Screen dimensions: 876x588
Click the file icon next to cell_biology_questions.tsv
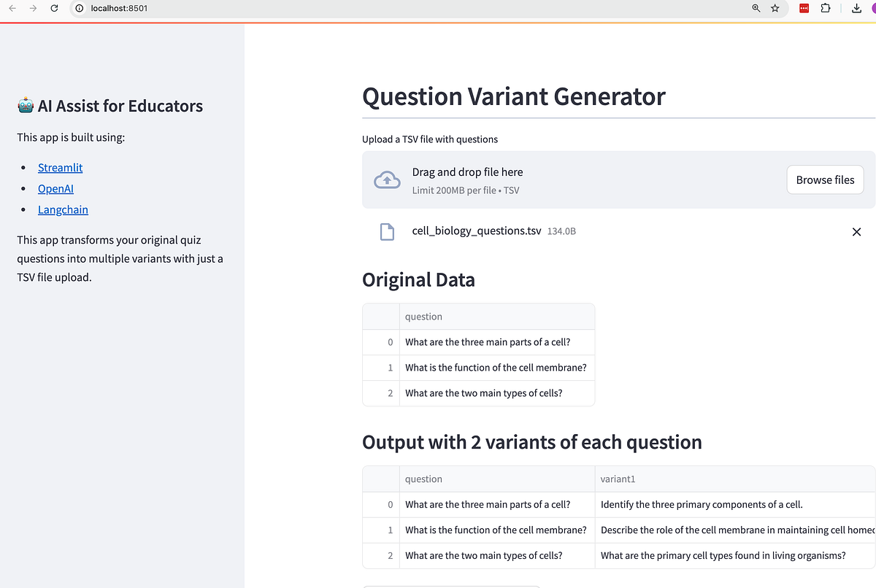pyautogui.click(x=387, y=231)
